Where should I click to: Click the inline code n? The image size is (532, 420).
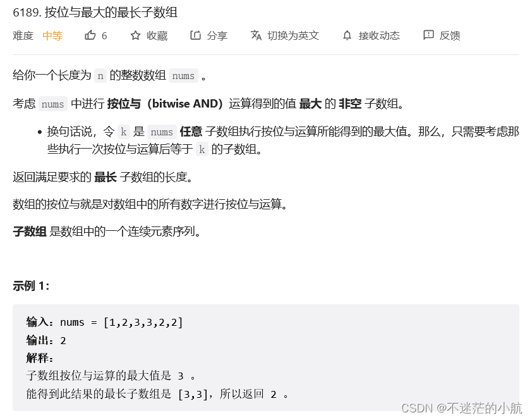point(100,76)
